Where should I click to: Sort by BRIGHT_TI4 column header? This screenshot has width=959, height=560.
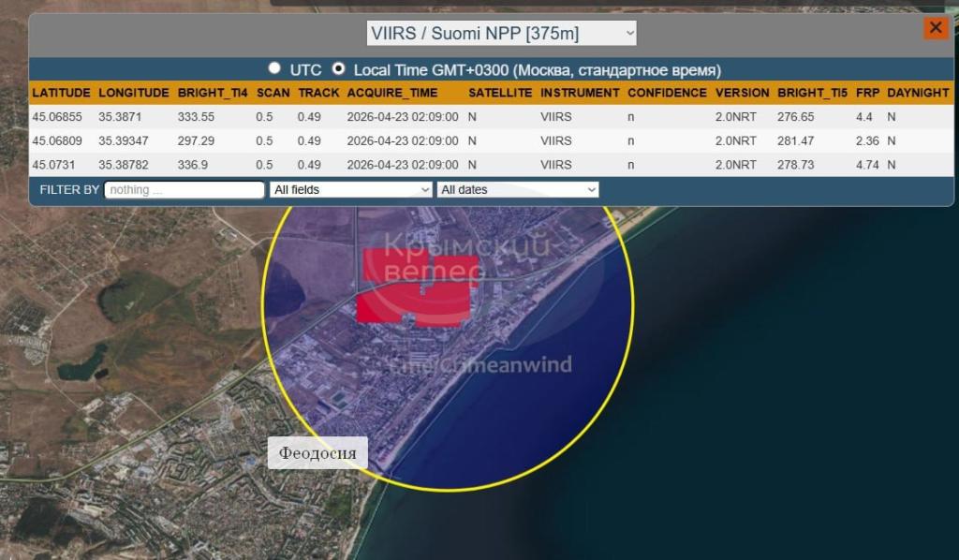212,93
